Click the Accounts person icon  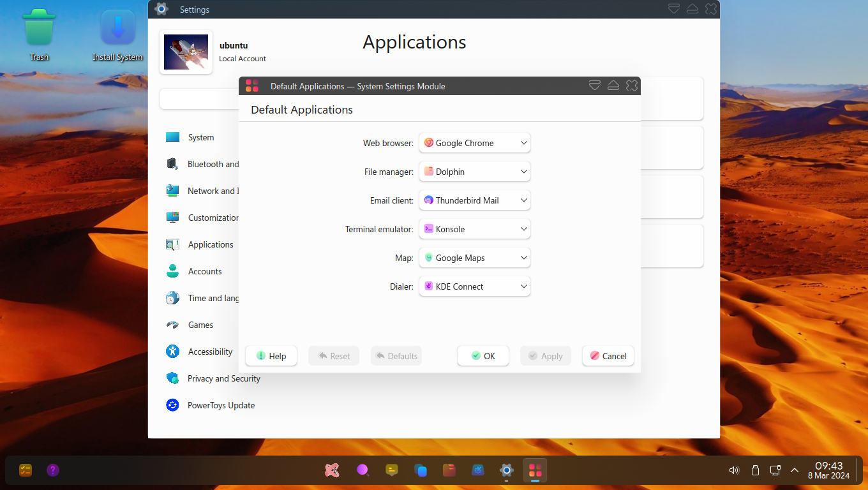[172, 271]
